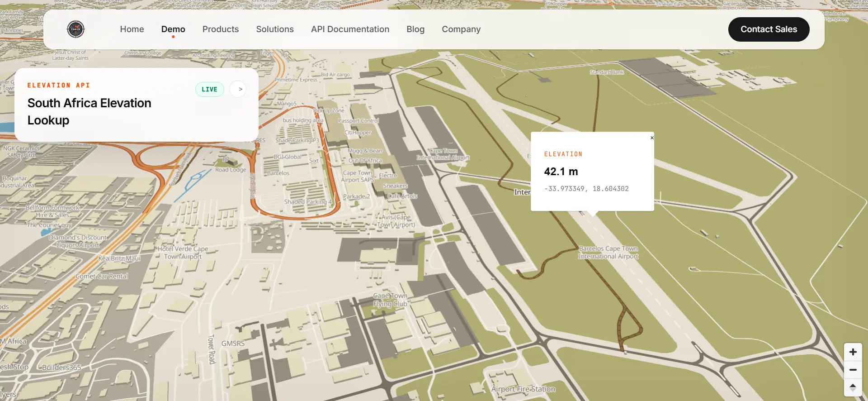Screen dimensions: 868x401
Task: Click the Diamond's Discount Liquors Airport label
Action: 78,241
